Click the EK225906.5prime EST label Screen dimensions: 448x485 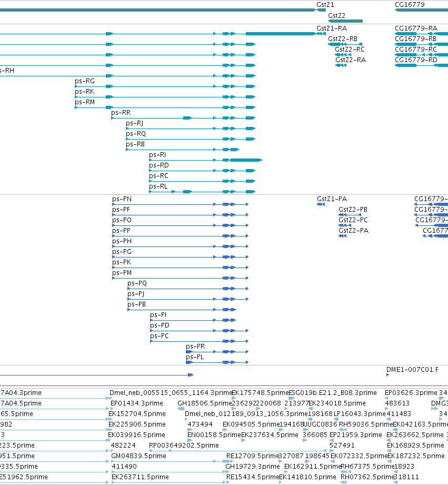coord(137,424)
